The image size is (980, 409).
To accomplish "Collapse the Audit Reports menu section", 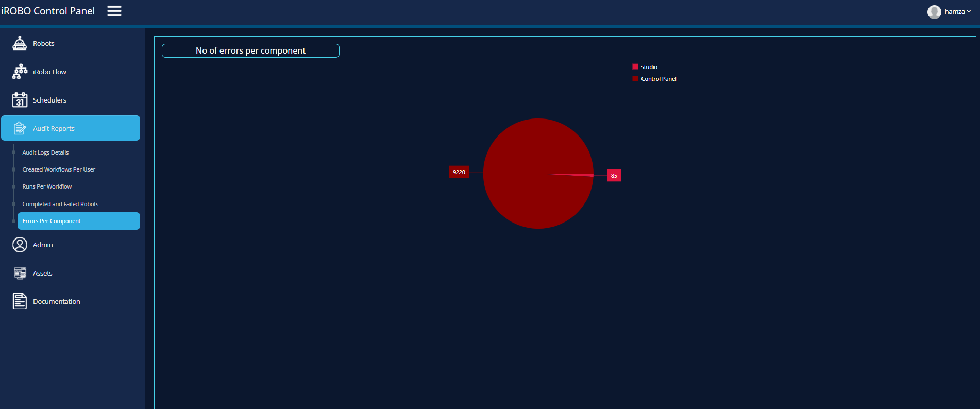I will [71, 128].
